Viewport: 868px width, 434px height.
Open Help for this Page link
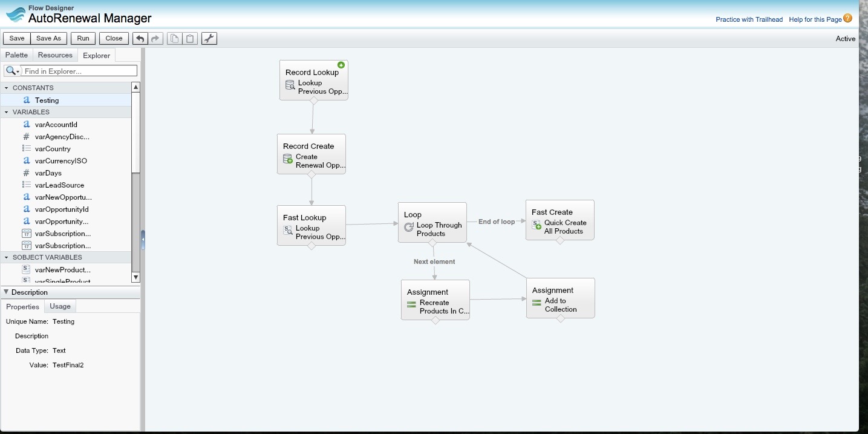tap(815, 19)
